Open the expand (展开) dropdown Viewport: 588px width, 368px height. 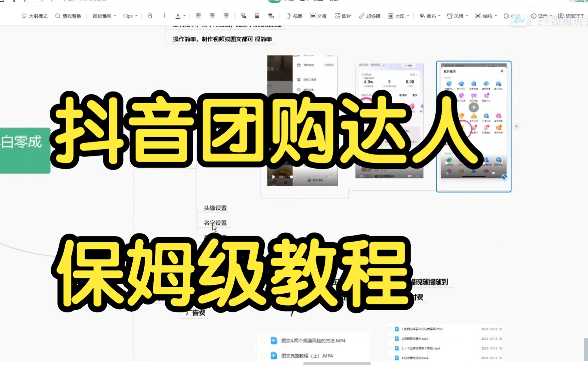(x=542, y=16)
